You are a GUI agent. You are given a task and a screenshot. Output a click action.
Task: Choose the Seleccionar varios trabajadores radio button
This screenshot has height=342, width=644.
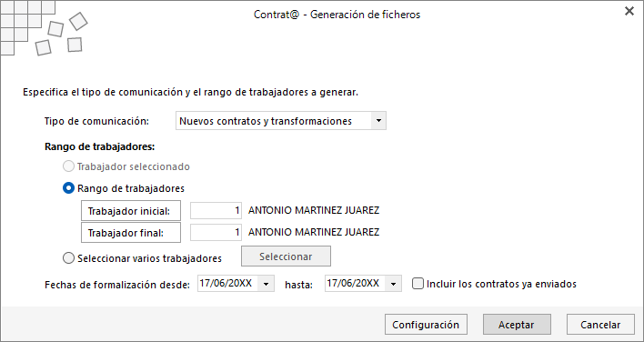click(68, 258)
